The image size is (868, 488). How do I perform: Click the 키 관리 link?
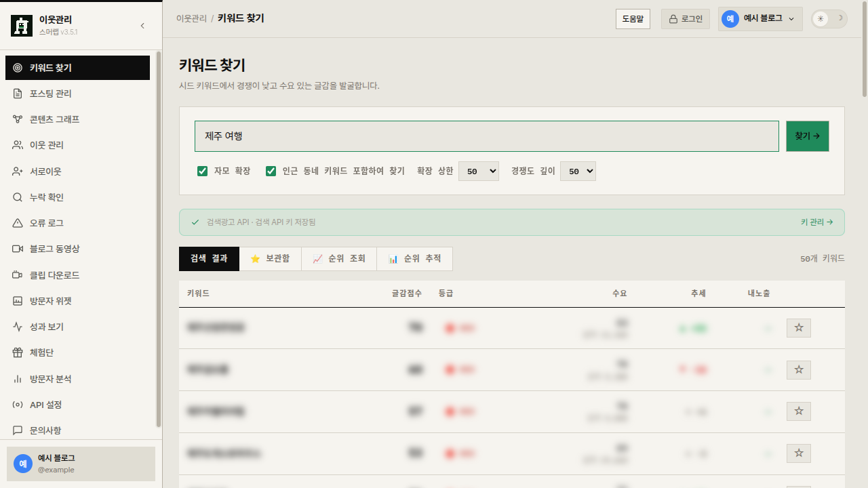(817, 222)
